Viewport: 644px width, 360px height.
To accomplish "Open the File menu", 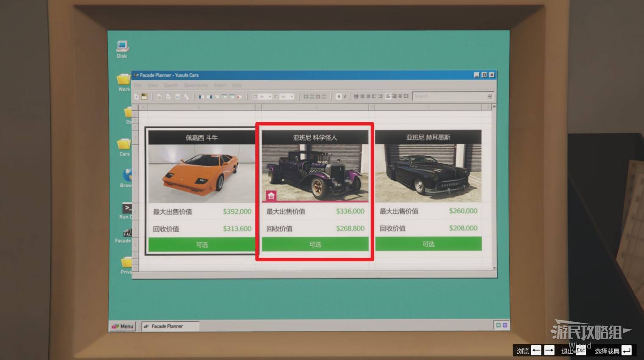I will 137,85.
